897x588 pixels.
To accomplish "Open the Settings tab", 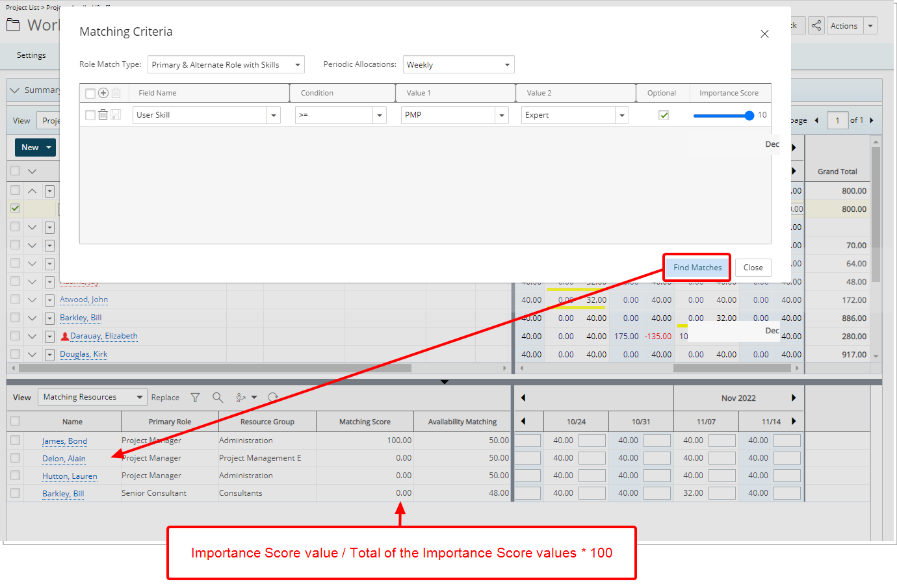I will (31, 55).
